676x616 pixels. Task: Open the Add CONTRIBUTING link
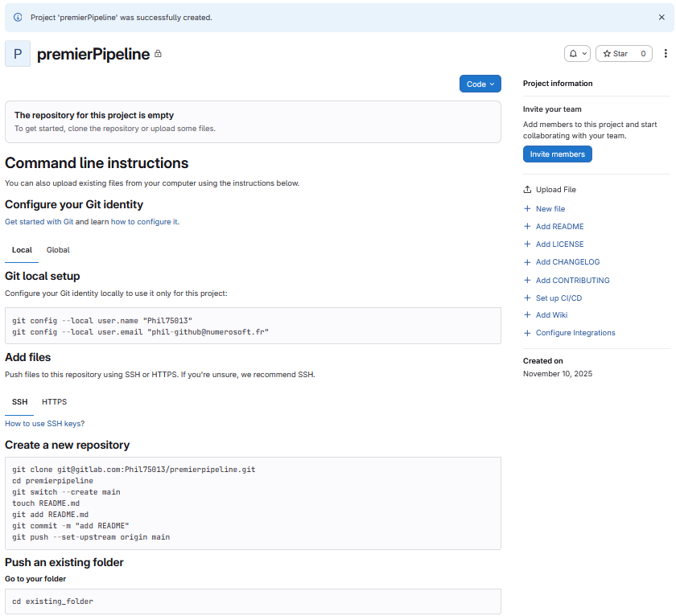coord(572,281)
